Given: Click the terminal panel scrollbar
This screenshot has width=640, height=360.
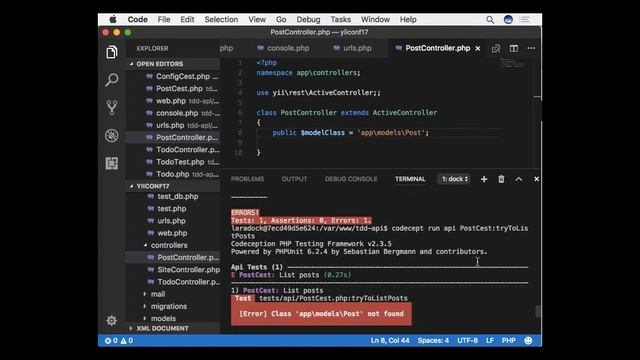Looking at the screenshot, I should (538, 311).
